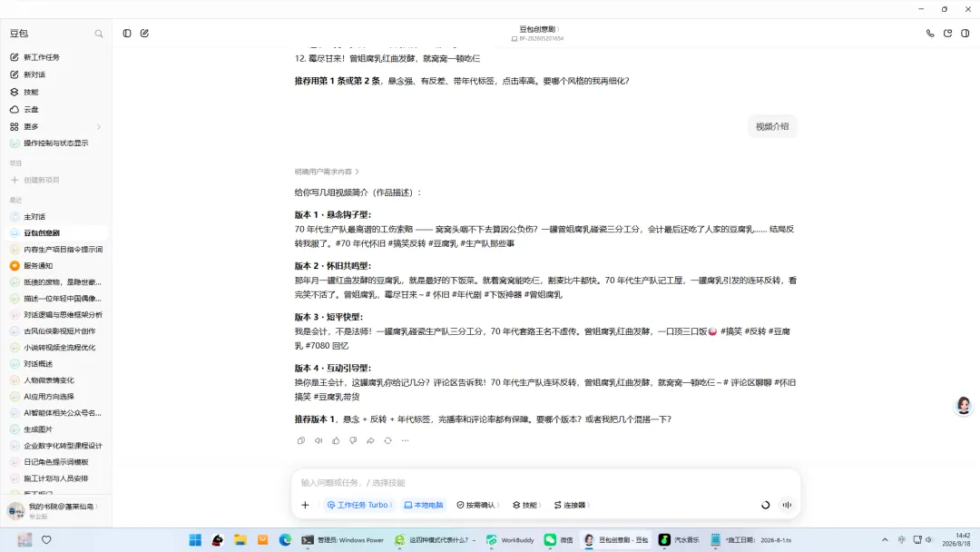The image size is (980, 552).
Task: Open Microsoft Edge from the taskbar
Action: [x=285, y=540]
